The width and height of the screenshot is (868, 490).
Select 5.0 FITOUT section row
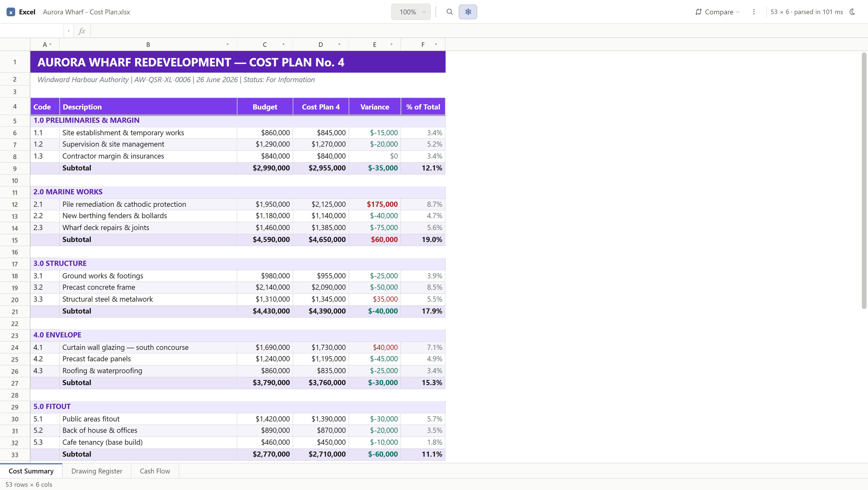click(x=238, y=407)
